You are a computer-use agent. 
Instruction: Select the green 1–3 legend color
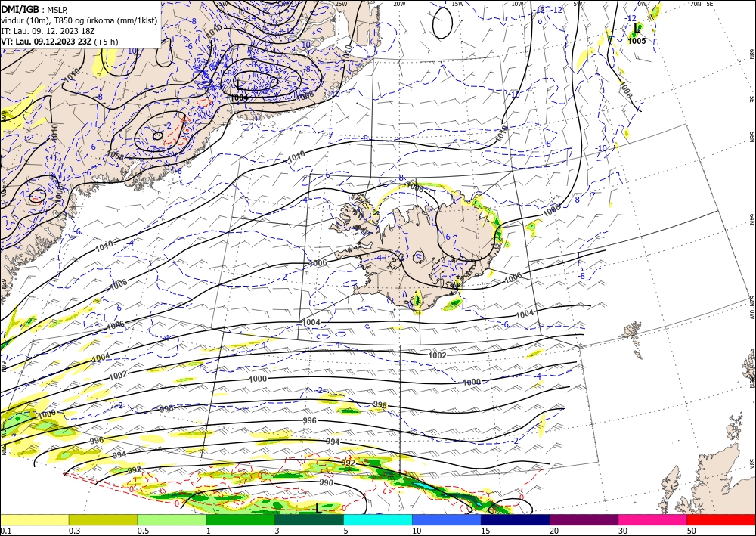click(240, 519)
